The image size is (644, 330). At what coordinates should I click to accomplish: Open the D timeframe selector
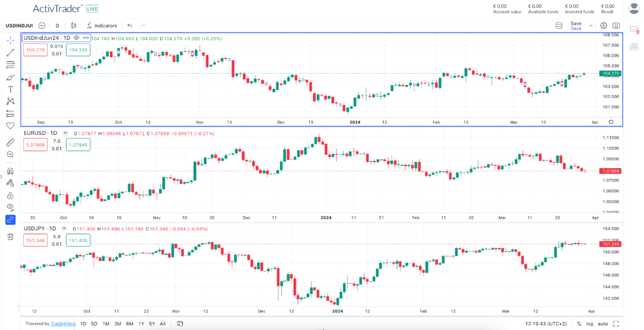point(57,25)
